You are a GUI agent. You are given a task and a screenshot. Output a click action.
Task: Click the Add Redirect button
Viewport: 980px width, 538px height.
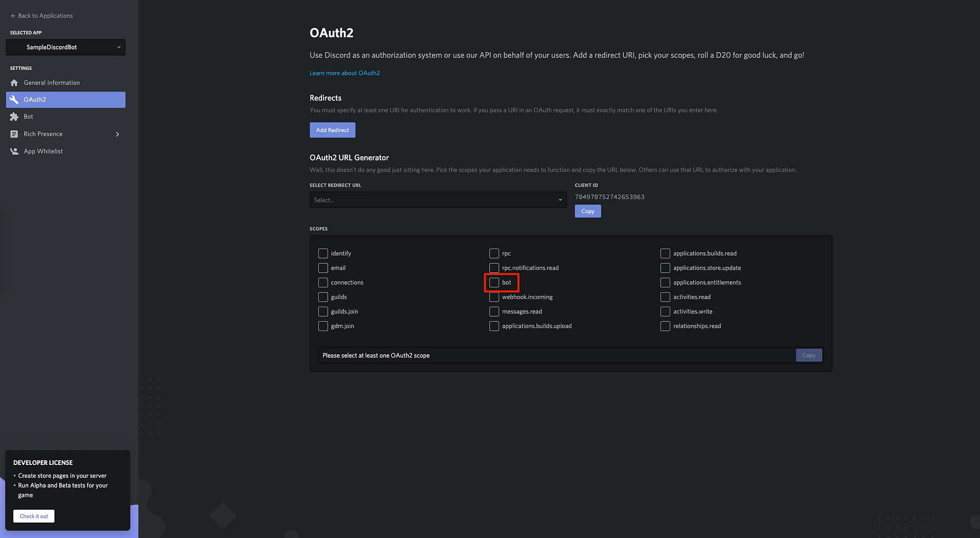[x=332, y=130]
